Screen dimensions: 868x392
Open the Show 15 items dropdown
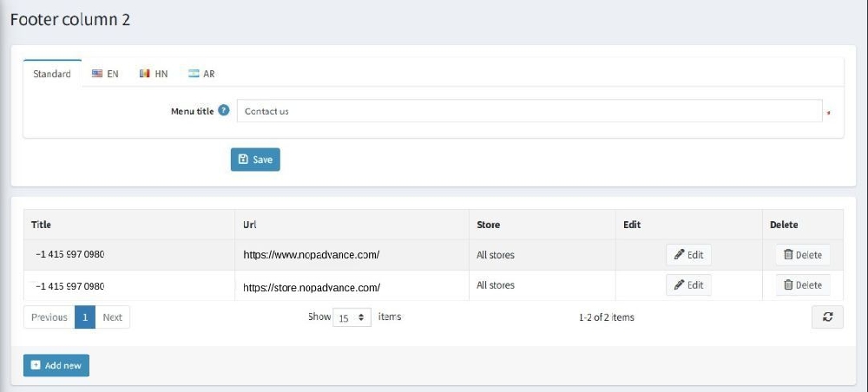pyautogui.click(x=352, y=318)
